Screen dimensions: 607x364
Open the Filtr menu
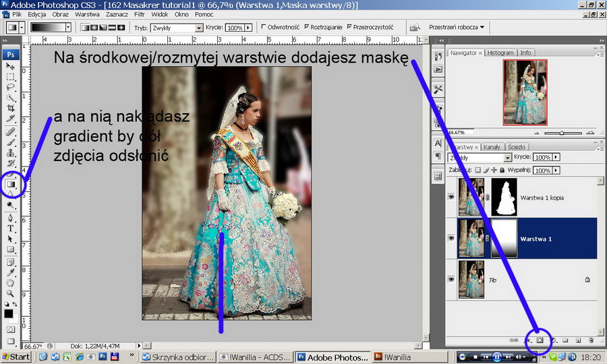pos(140,14)
